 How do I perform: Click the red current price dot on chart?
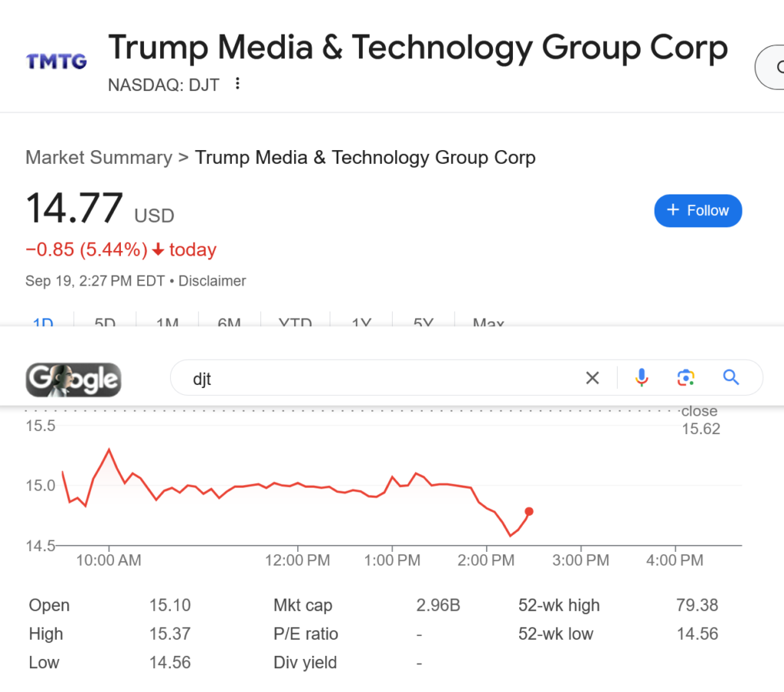click(x=529, y=511)
